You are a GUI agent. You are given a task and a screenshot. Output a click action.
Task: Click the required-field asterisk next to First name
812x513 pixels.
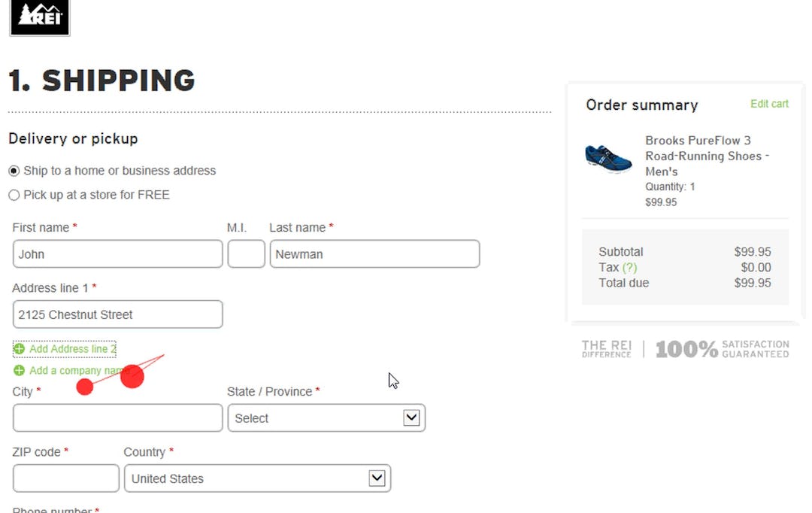(74, 227)
